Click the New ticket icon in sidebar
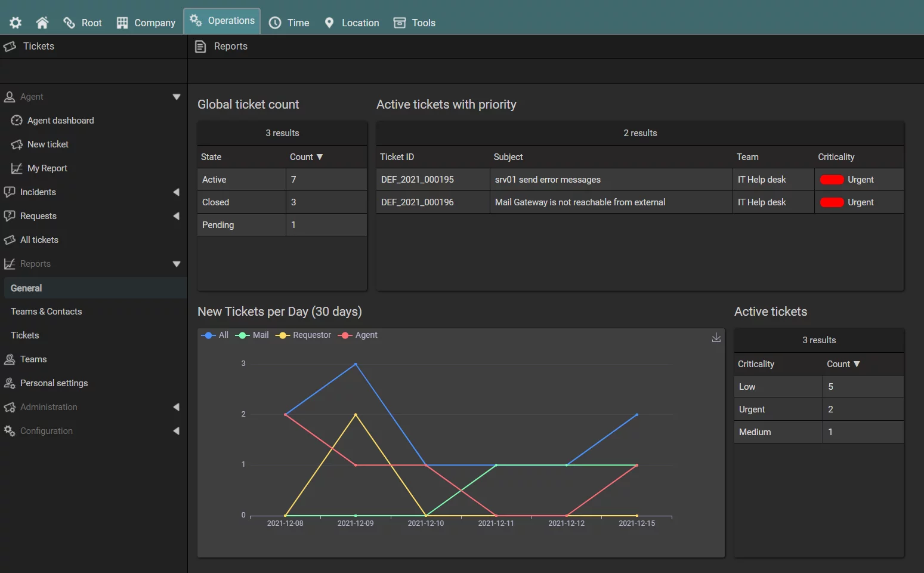The image size is (924, 573). 17,144
